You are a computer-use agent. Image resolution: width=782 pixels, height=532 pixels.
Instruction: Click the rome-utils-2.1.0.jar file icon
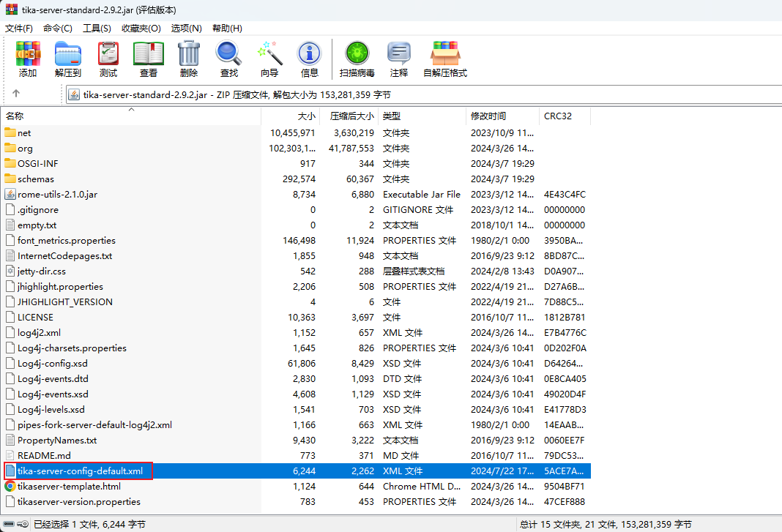(10, 195)
